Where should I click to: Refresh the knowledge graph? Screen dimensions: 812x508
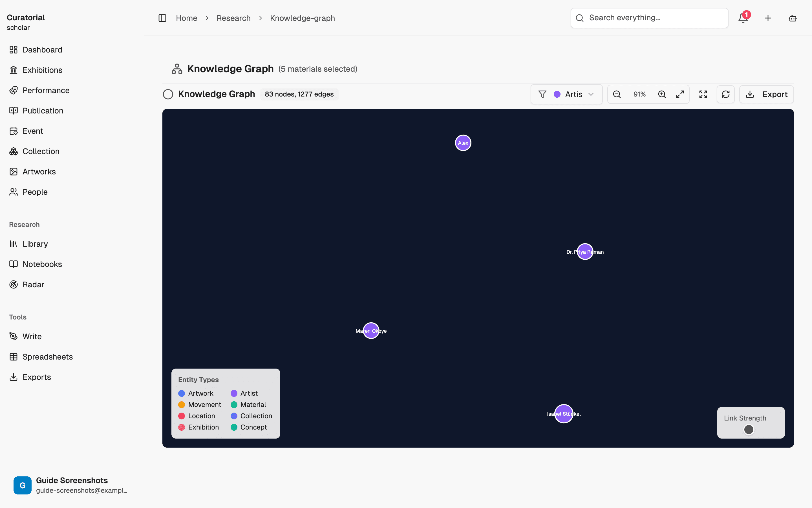(x=725, y=95)
